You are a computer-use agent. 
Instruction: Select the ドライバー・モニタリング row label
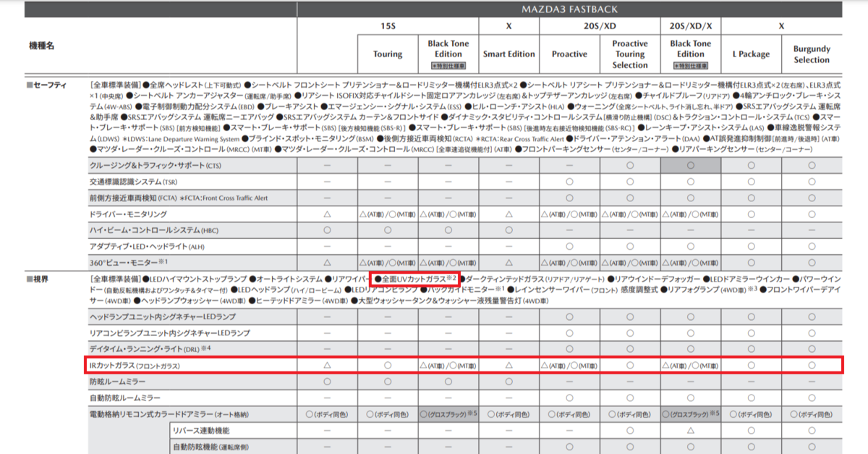[128, 214]
